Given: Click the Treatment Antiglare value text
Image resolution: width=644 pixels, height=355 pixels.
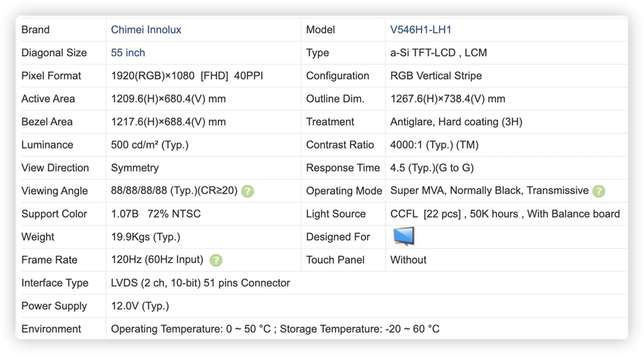Looking at the screenshot, I should (x=456, y=122).
